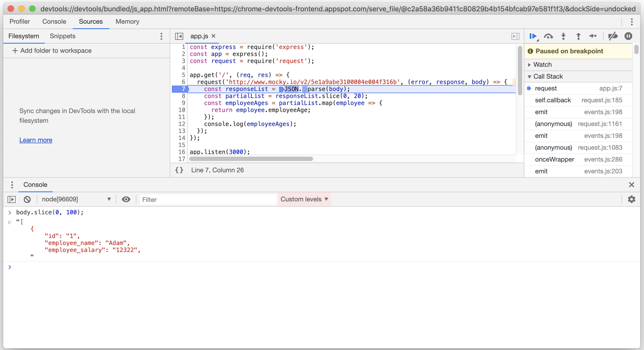The width and height of the screenshot is (644, 350).
Task: Create a live expression with the eye icon
Action: click(x=126, y=199)
